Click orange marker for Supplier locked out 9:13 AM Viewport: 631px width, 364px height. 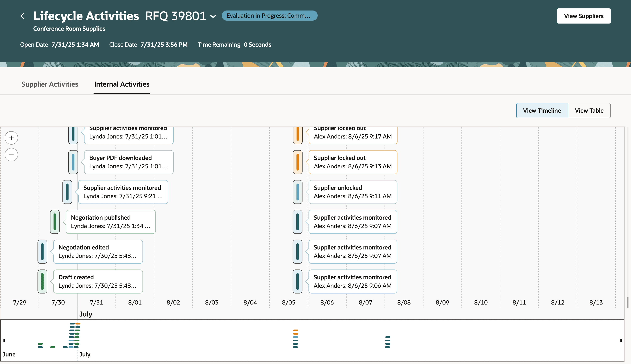point(297,162)
